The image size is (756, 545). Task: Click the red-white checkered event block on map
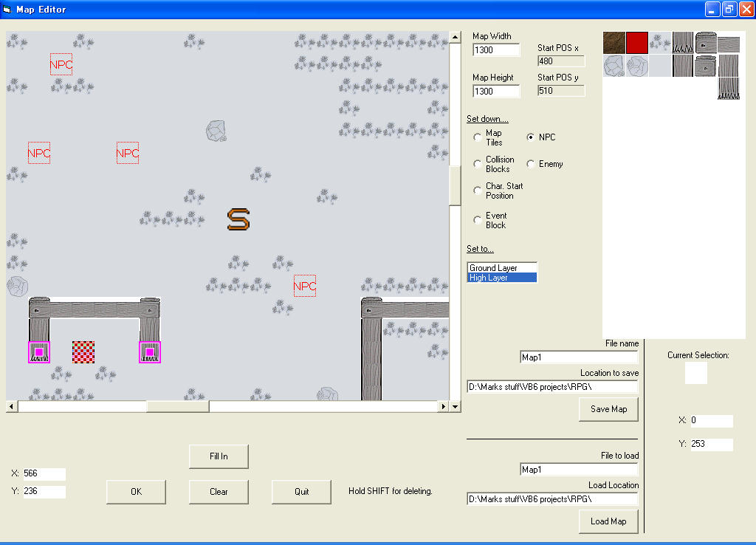tap(83, 352)
